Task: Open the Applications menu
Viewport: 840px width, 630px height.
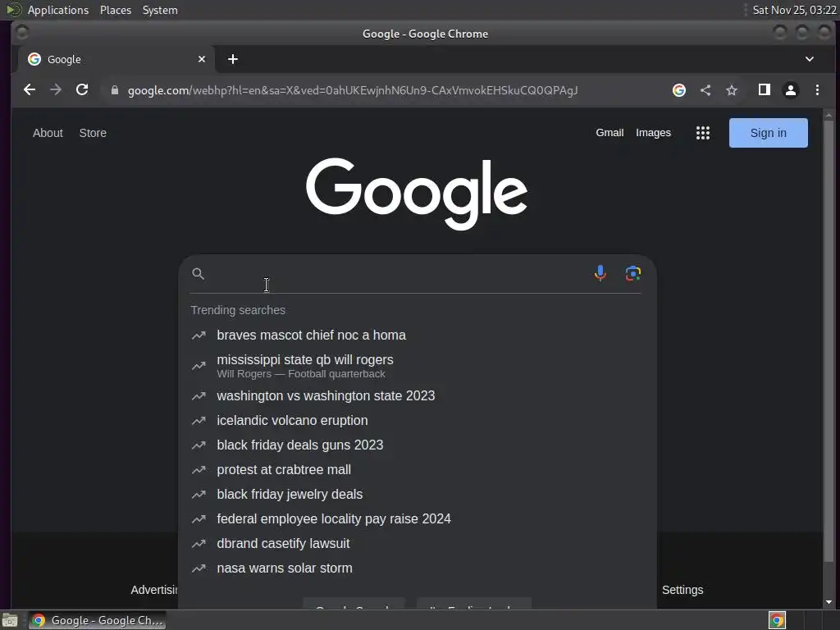Action: point(58,10)
